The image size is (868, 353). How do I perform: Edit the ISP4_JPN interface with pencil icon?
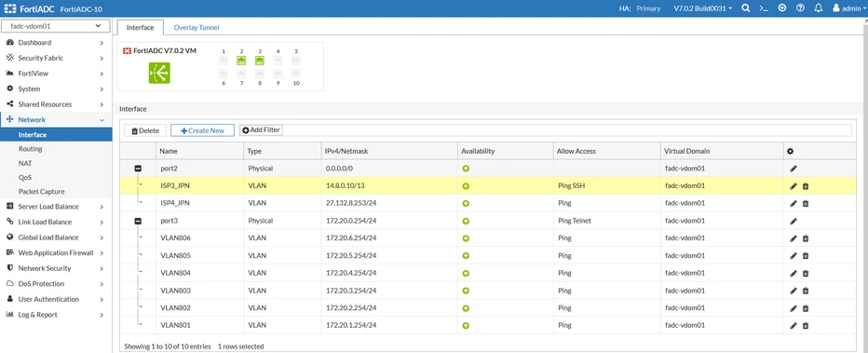click(x=793, y=204)
